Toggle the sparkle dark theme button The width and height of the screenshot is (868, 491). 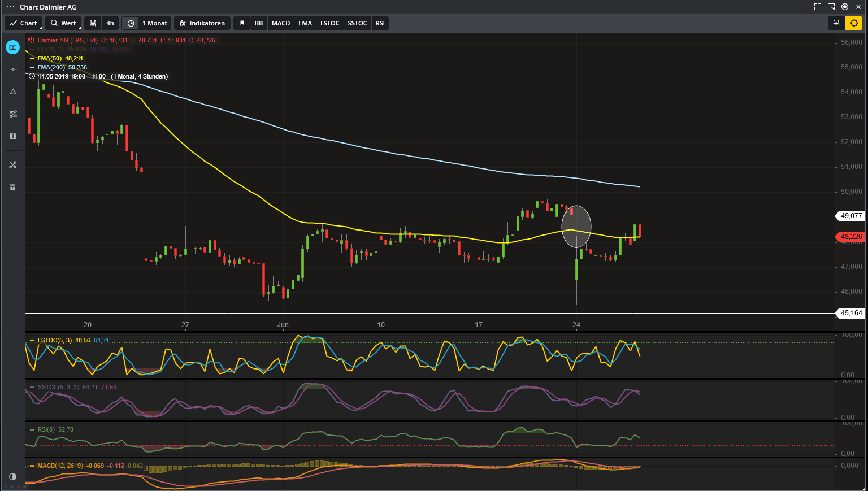(836, 23)
